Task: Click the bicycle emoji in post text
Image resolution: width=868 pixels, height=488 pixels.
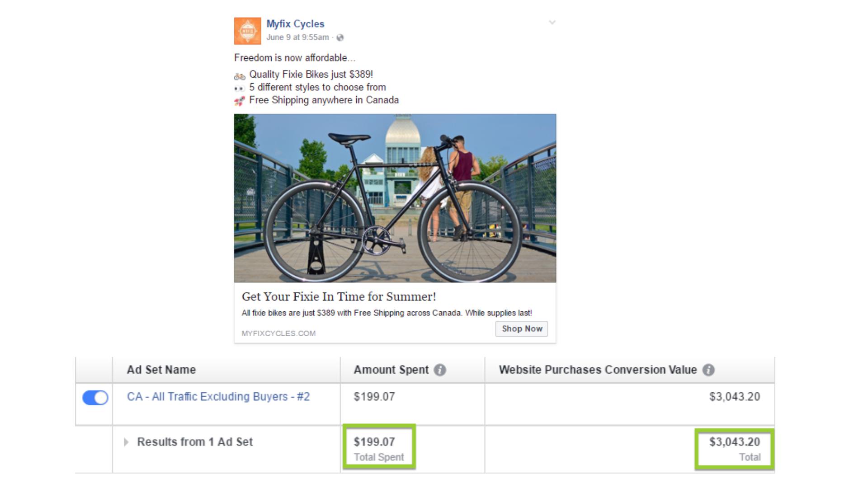Action: coord(240,75)
